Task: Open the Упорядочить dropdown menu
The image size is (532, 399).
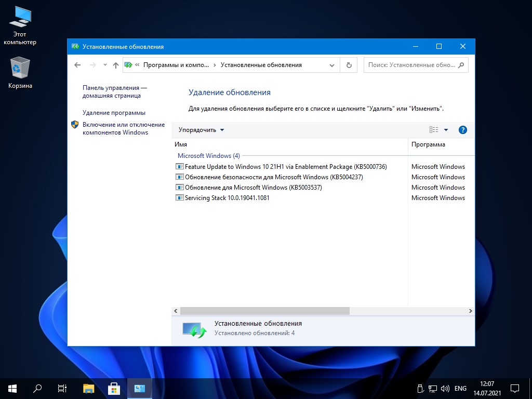Action: (201, 130)
